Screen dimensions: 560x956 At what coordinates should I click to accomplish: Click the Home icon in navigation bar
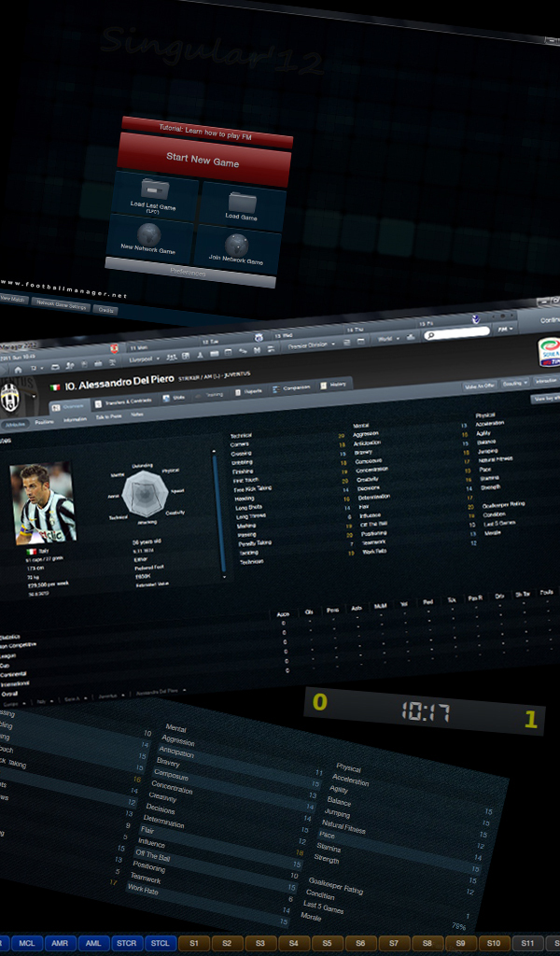[18, 370]
